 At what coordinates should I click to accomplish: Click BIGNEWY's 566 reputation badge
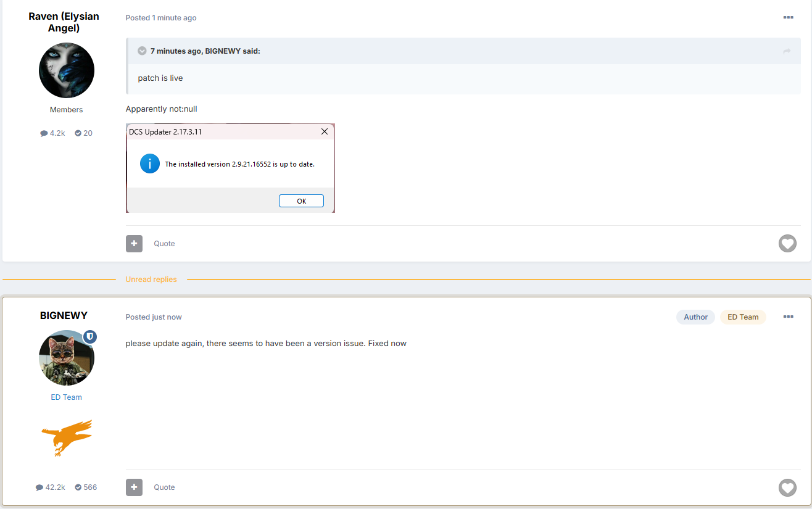tap(86, 487)
